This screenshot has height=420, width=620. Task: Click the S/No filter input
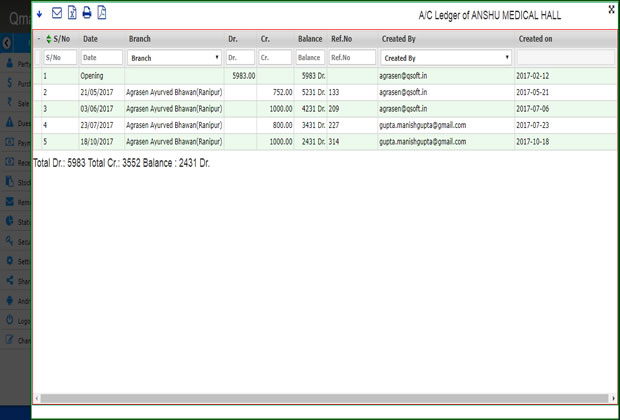[60, 57]
